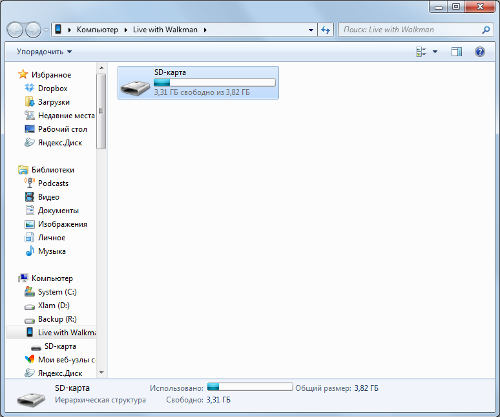This screenshot has height=417, width=500.
Task: Click the Документы library icon
Action: 30,210
